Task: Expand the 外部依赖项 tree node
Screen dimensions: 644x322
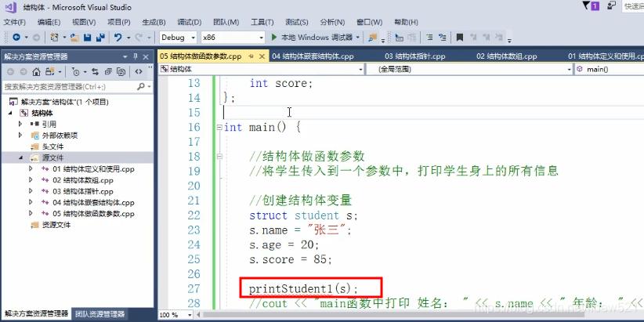Action: [20, 135]
